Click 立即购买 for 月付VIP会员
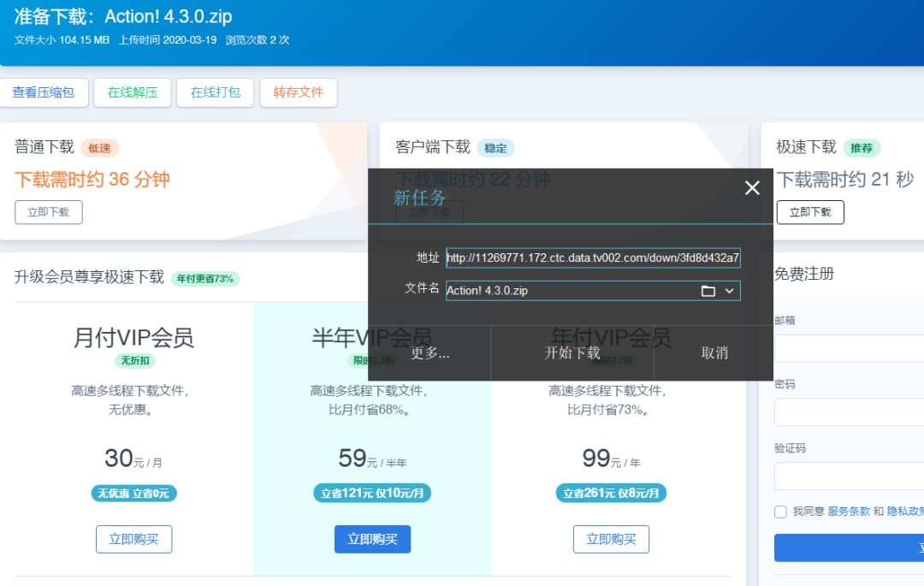 pyautogui.click(x=133, y=539)
